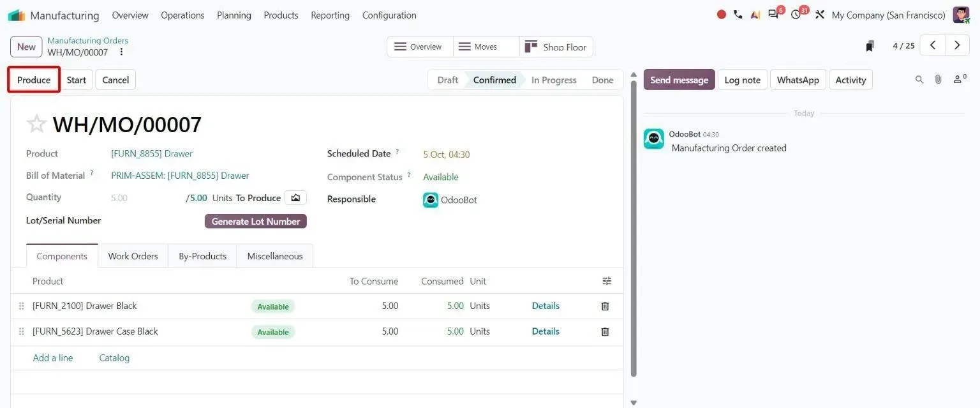The height and width of the screenshot is (408, 980).
Task: Click Add a line link
Action: (x=53, y=358)
